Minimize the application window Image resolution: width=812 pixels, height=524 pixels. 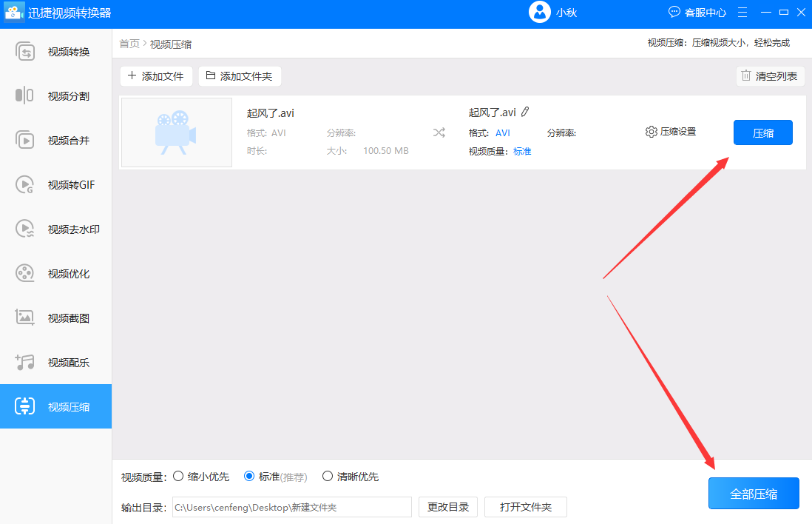(x=766, y=13)
